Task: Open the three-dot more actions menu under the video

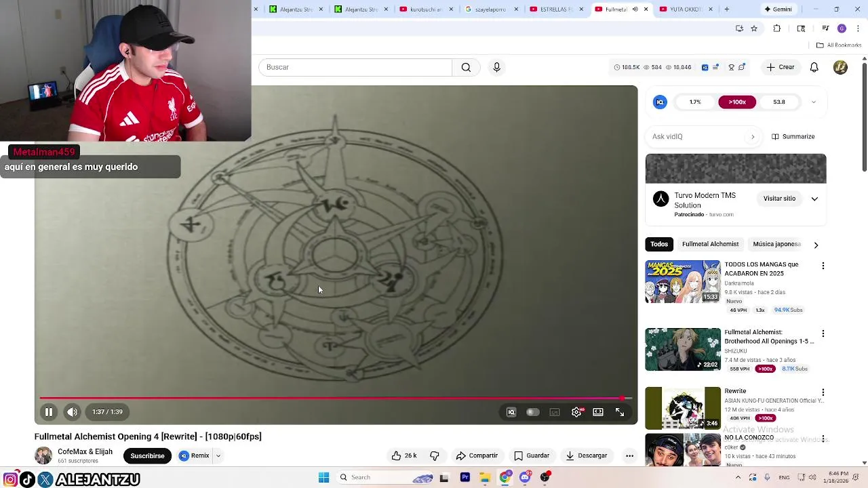Action: tap(629, 455)
